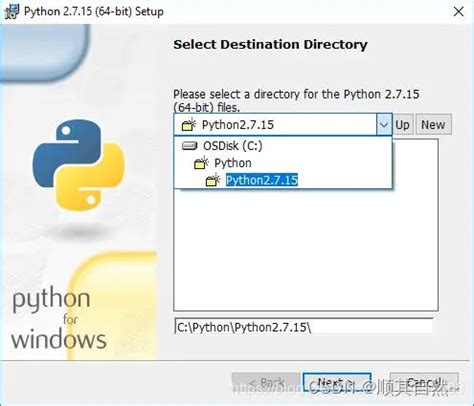Click folder icon beside highlighted Python2.7.15
Viewport: 474px width, 406px height.
tap(213, 180)
